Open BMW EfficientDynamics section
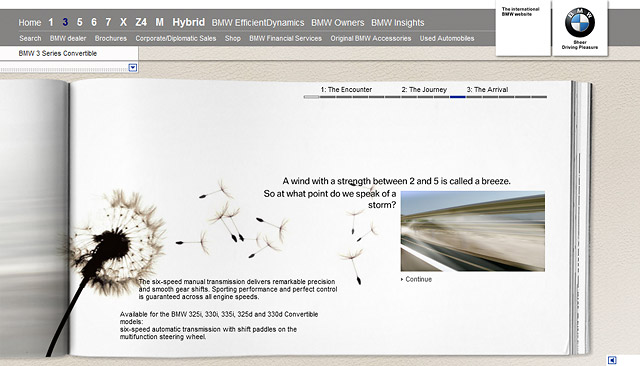The width and height of the screenshot is (640, 366). [x=258, y=23]
